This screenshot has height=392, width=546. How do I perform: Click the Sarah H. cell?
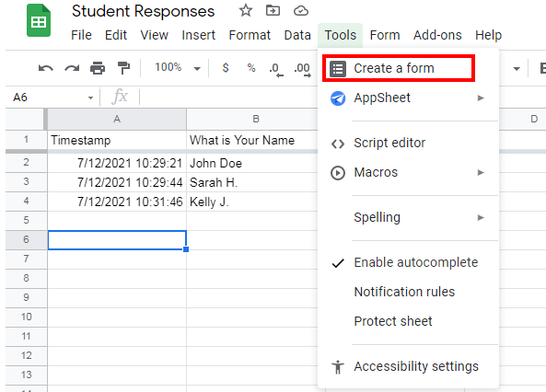point(252,182)
